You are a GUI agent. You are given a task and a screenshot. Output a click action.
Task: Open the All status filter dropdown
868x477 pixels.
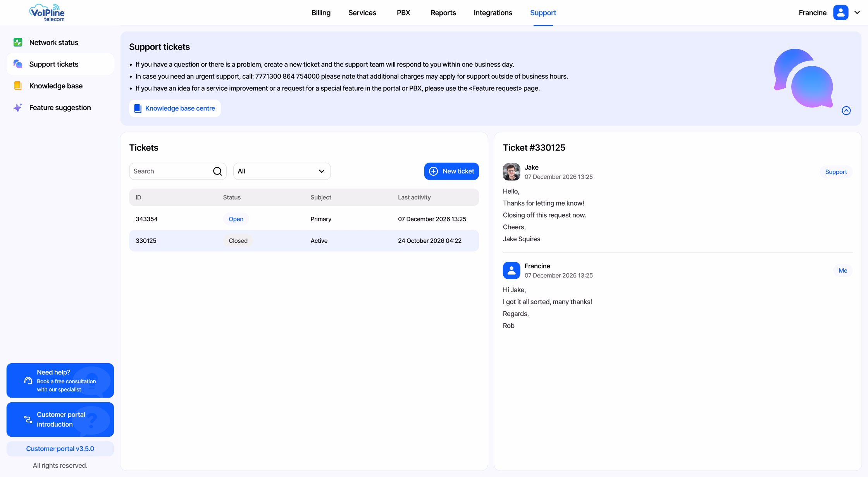tap(282, 171)
